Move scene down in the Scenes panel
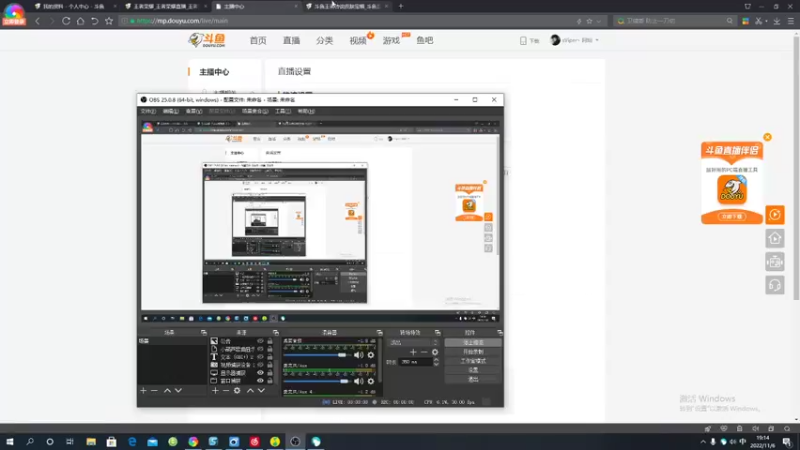800x450 pixels. [x=178, y=390]
